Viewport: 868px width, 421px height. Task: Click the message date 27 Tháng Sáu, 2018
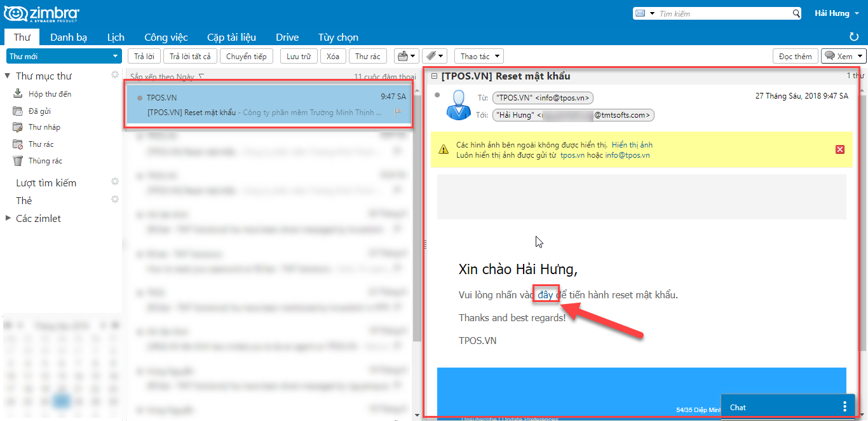[x=801, y=96]
